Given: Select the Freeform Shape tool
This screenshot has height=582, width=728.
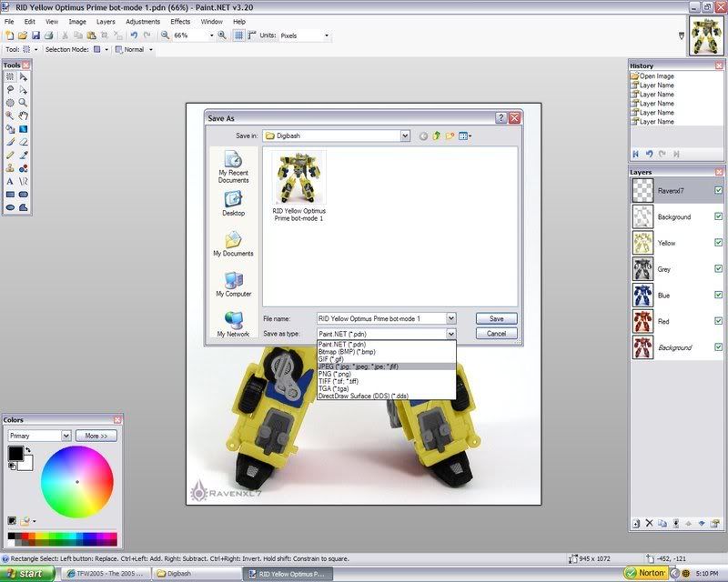Looking at the screenshot, I should tap(24, 207).
